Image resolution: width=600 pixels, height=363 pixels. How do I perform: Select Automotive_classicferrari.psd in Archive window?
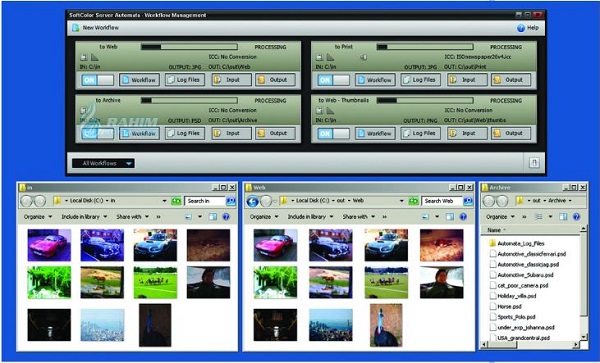click(528, 254)
